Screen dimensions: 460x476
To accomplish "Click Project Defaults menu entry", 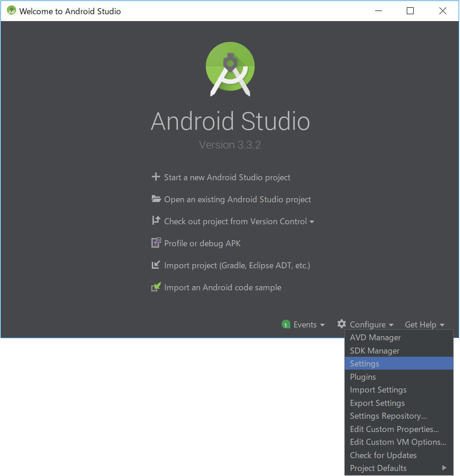I will pos(399,468).
